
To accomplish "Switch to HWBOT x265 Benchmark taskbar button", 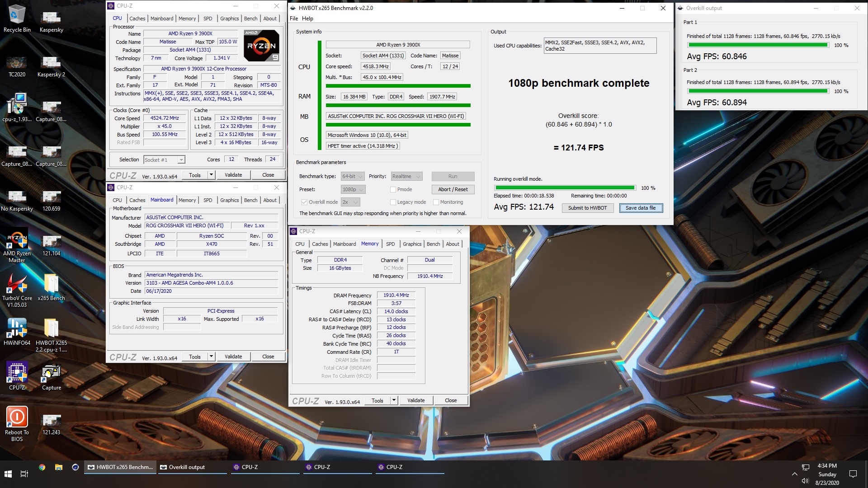I will coord(121,467).
